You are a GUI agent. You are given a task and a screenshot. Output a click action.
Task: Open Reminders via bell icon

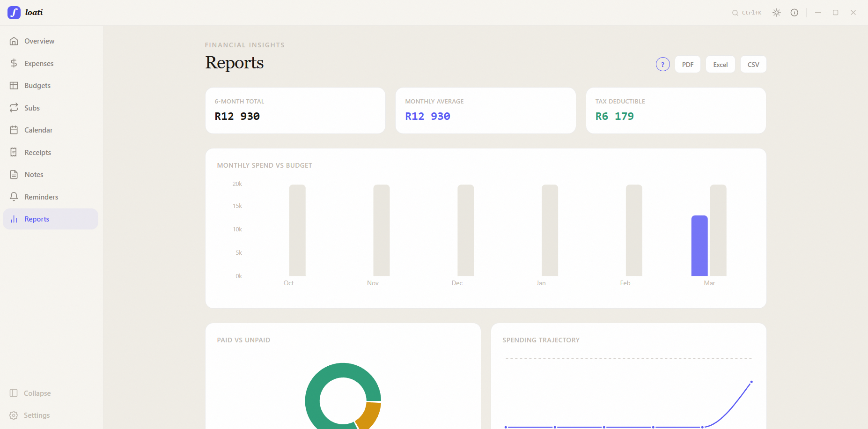point(14,197)
